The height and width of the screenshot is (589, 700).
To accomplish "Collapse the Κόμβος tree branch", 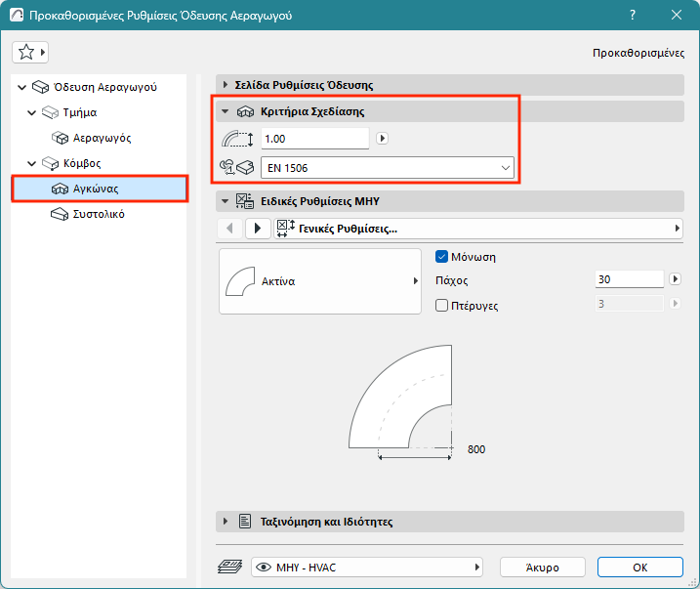I will [x=31, y=163].
